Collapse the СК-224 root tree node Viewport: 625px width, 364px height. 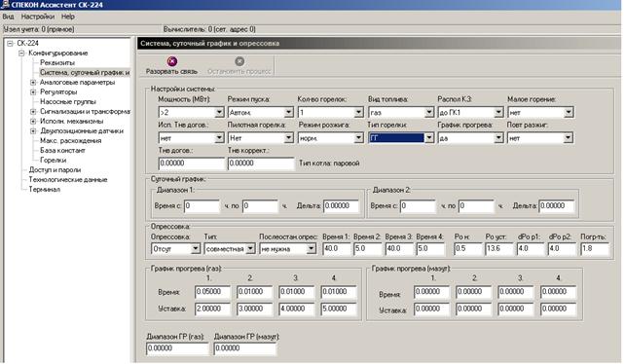(10, 44)
